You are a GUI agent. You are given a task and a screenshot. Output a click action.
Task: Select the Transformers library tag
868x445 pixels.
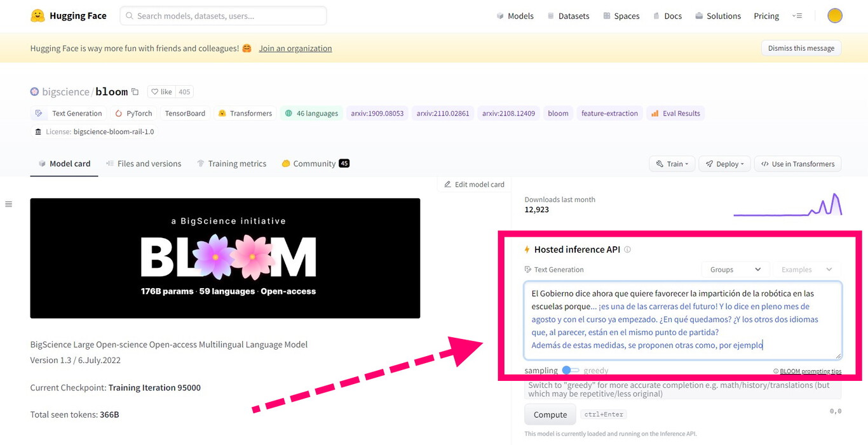(x=245, y=113)
